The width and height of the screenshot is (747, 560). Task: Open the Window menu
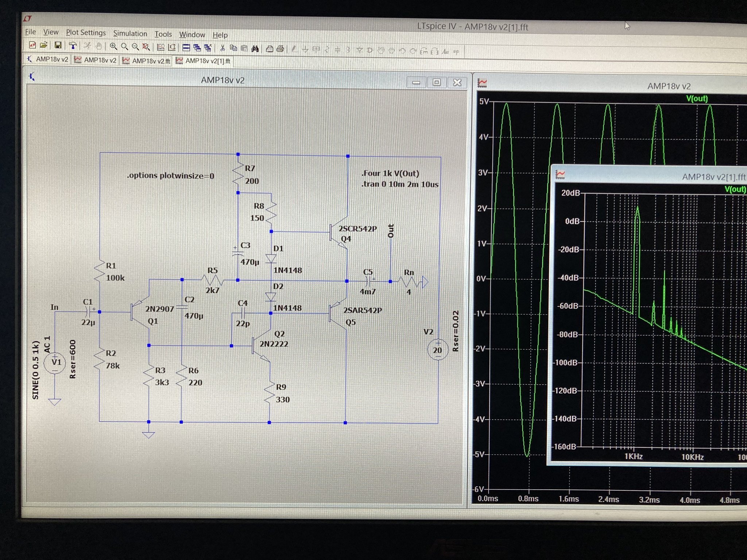[192, 35]
